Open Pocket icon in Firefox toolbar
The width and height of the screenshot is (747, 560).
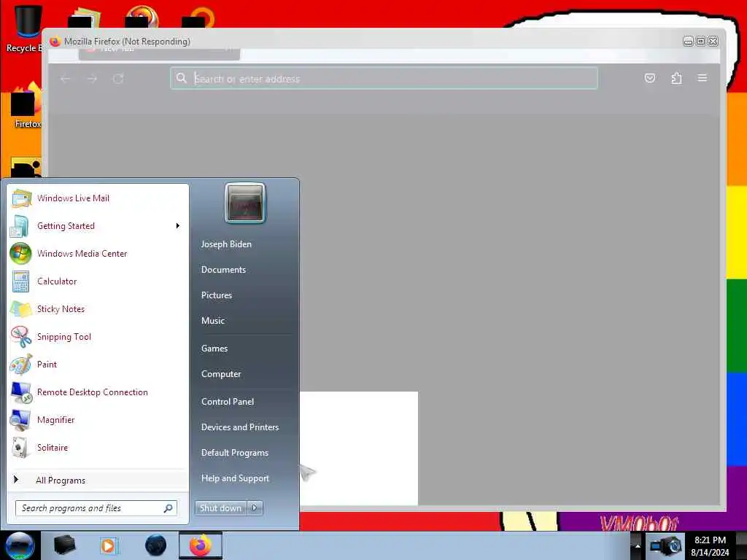point(650,78)
